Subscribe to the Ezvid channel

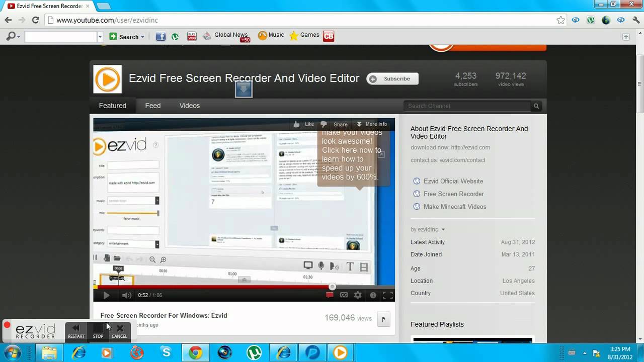[x=392, y=78]
